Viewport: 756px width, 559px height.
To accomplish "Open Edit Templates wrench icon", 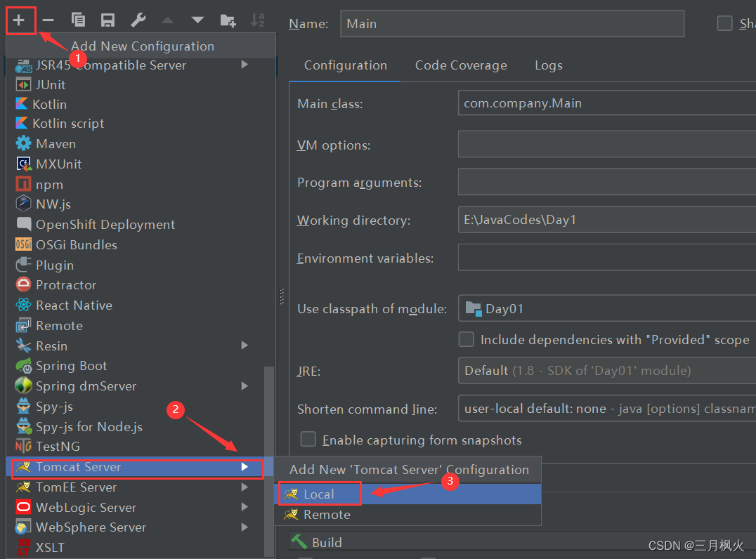I will [138, 20].
